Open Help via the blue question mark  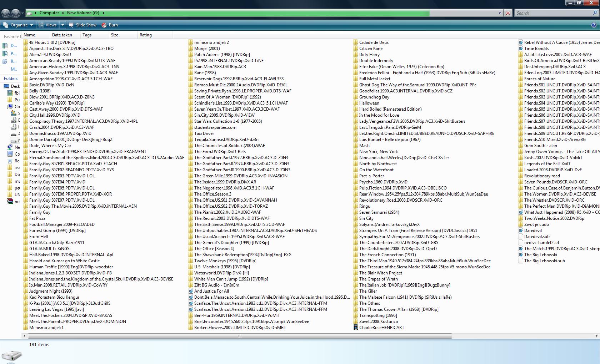pyautogui.click(x=594, y=25)
